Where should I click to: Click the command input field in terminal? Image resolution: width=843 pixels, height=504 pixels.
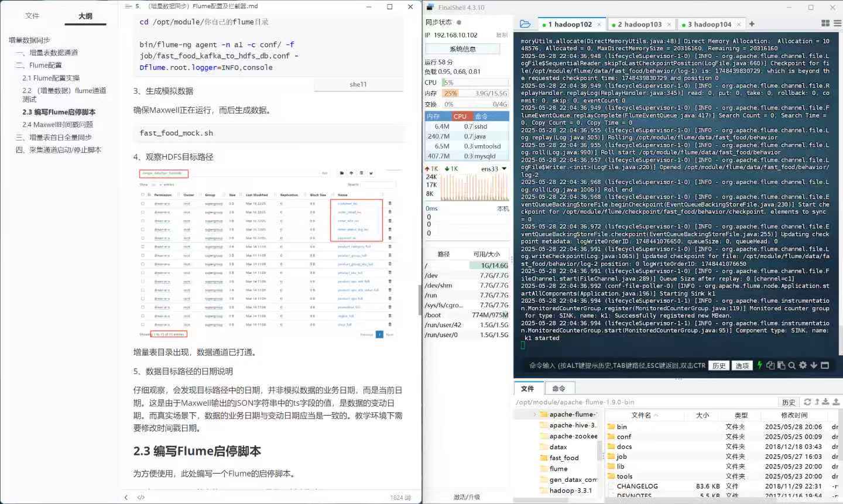pos(617,365)
